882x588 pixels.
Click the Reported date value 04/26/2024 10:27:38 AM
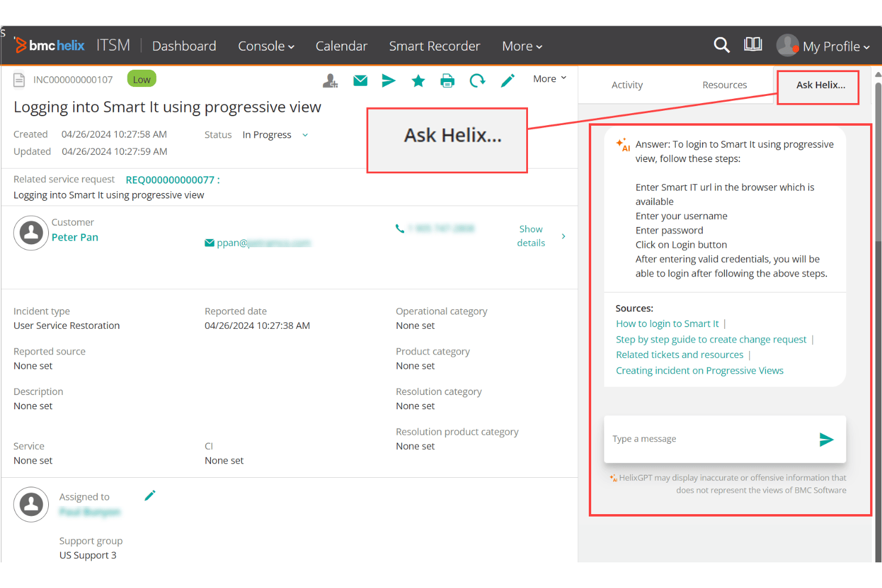coord(257,325)
